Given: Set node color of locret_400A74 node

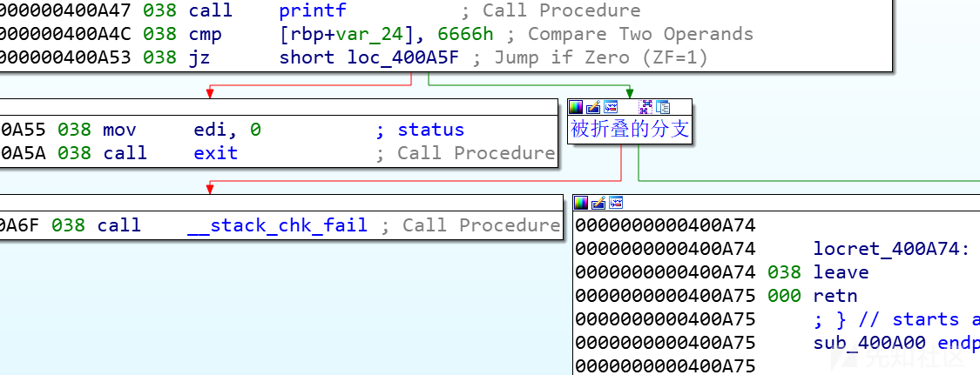Looking at the screenshot, I should pyautogui.click(x=581, y=202).
